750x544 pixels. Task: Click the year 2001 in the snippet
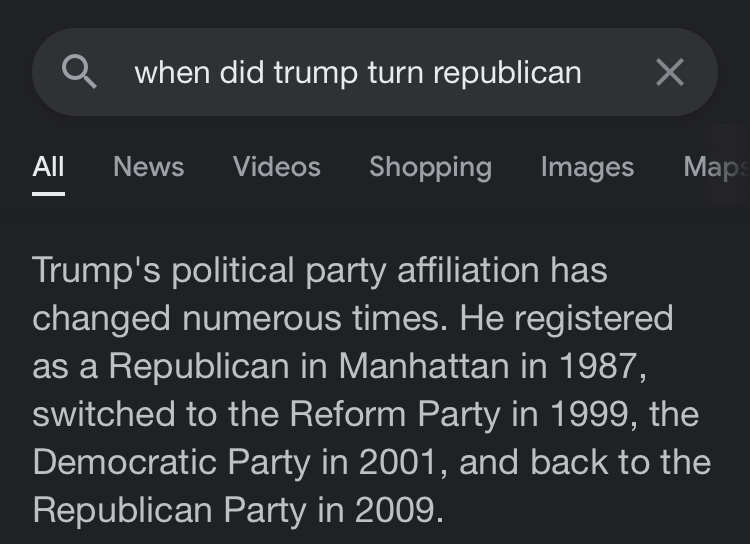(x=398, y=462)
